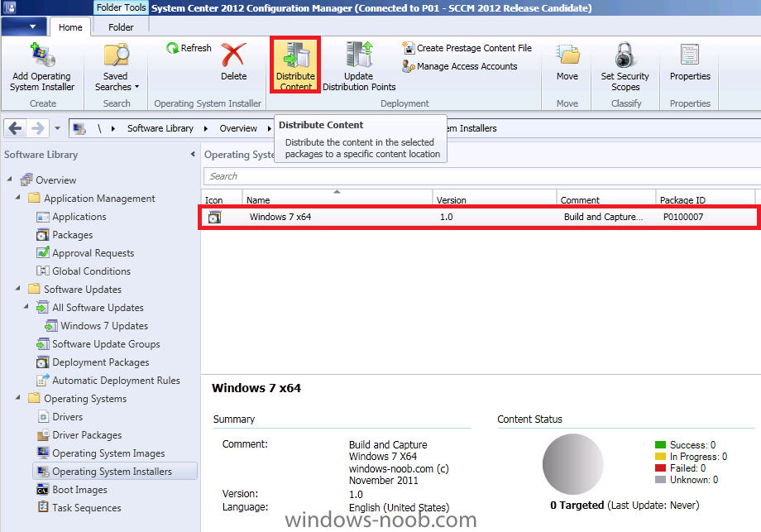
Task: Open Windows 7 Updates node
Action: (x=104, y=326)
